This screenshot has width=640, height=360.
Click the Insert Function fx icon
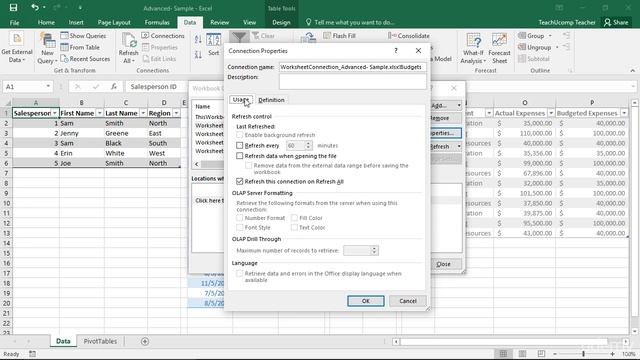pyautogui.click(x=114, y=87)
